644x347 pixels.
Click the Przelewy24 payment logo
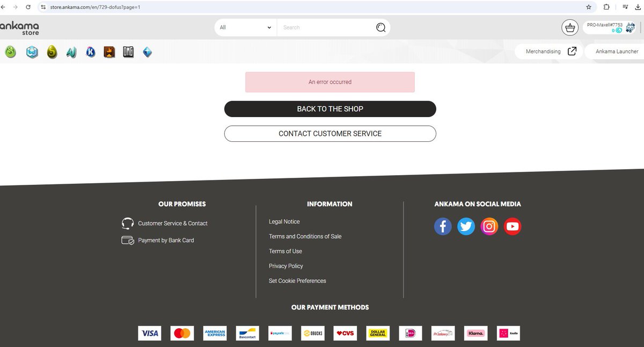tap(443, 333)
